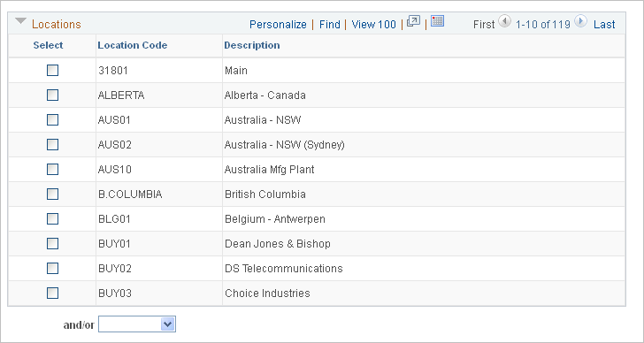Check the AUS10 location checkbox

coord(52,170)
